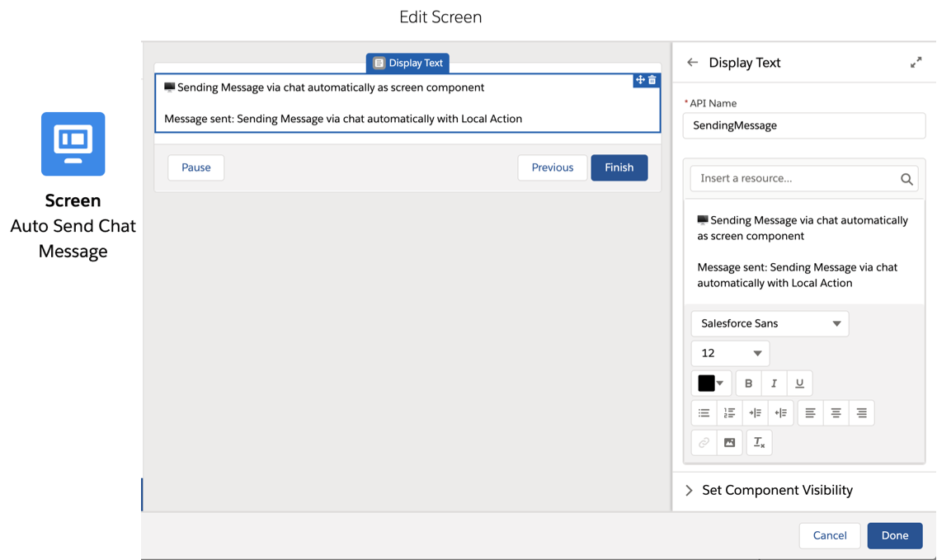Screen dimensions: 937x560
Task: Apply numbered list formatting
Action: (x=729, y=412)
